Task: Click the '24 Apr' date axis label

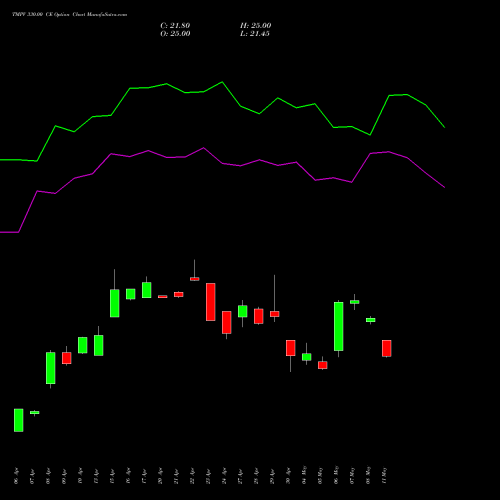Action: coord(224,476)
